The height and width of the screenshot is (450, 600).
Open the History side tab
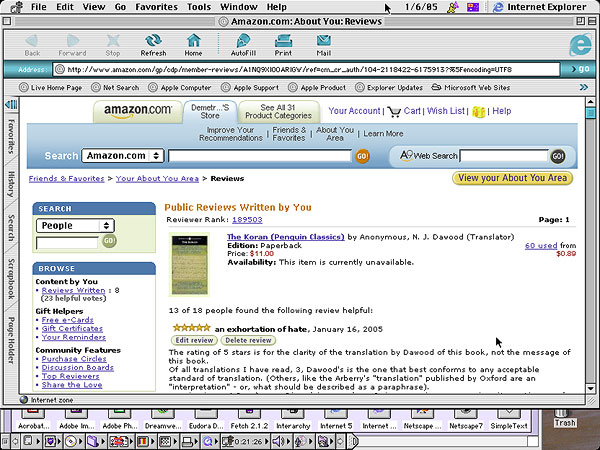point(11,184)
